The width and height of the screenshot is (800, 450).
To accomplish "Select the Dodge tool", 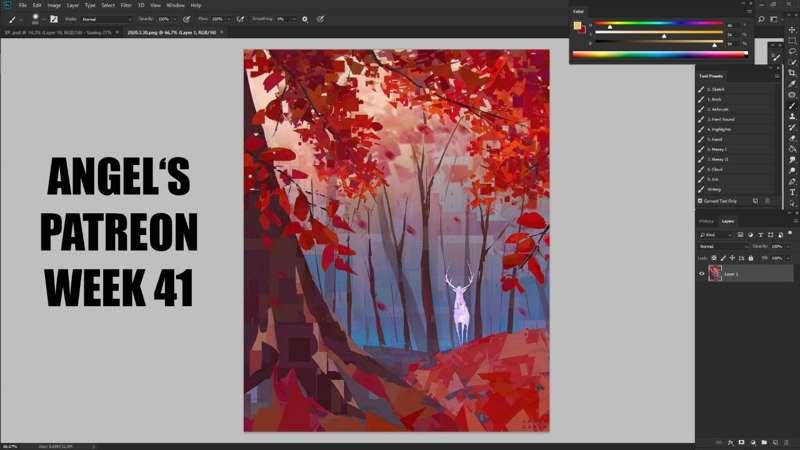I will [x=792, y=170].
